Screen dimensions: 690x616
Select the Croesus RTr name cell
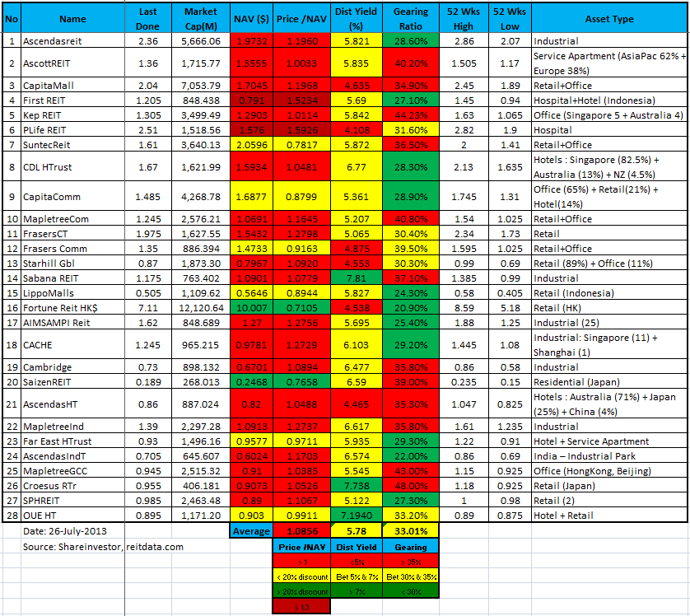coord(72,486)
